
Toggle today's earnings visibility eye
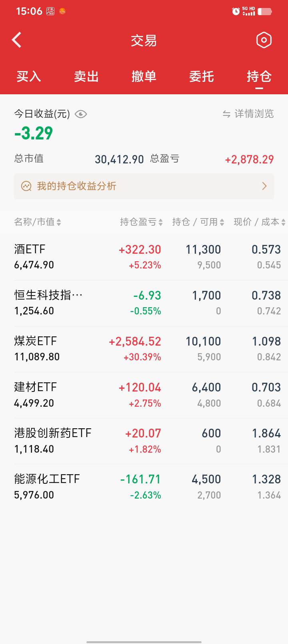pyautogui.click(x=81, y=114)
